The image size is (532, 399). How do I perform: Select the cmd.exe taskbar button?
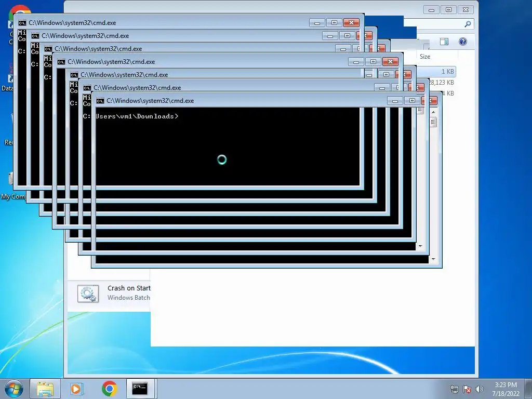point(140,389)
